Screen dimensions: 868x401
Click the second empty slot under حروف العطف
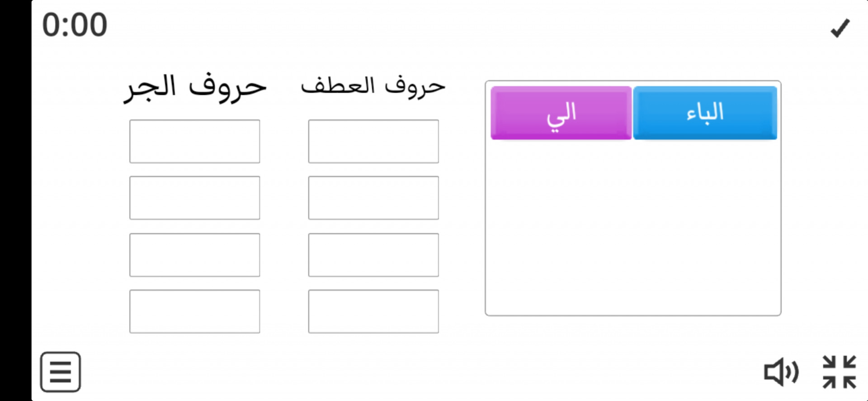click(373, 198)
